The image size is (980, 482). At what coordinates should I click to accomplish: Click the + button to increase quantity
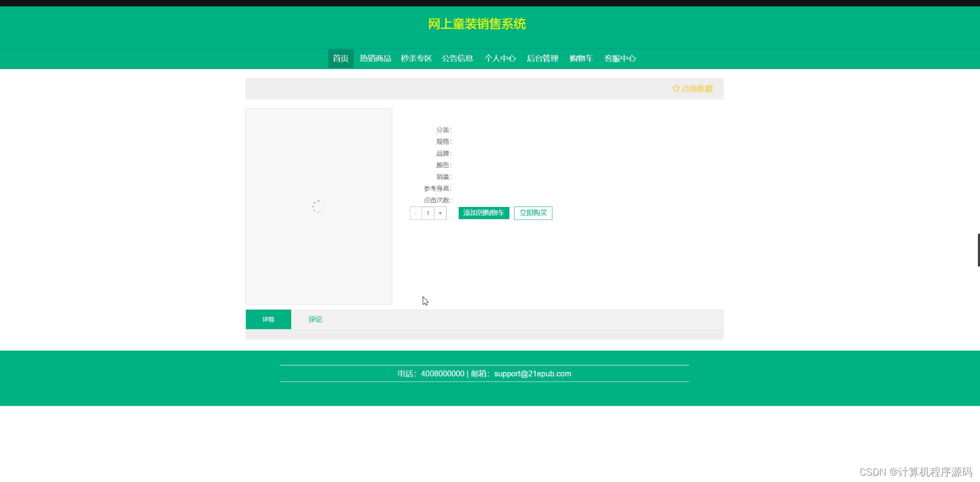coord(440,213)
